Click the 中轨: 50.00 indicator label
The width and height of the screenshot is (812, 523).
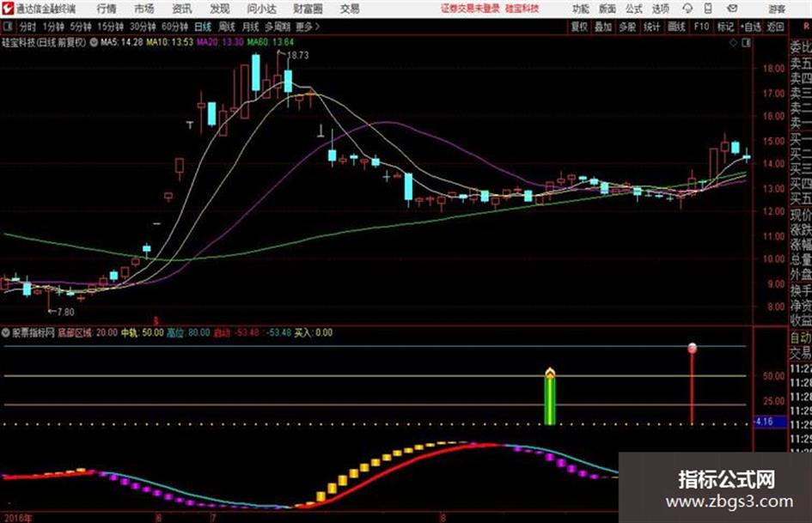click(x=143, y=333)
